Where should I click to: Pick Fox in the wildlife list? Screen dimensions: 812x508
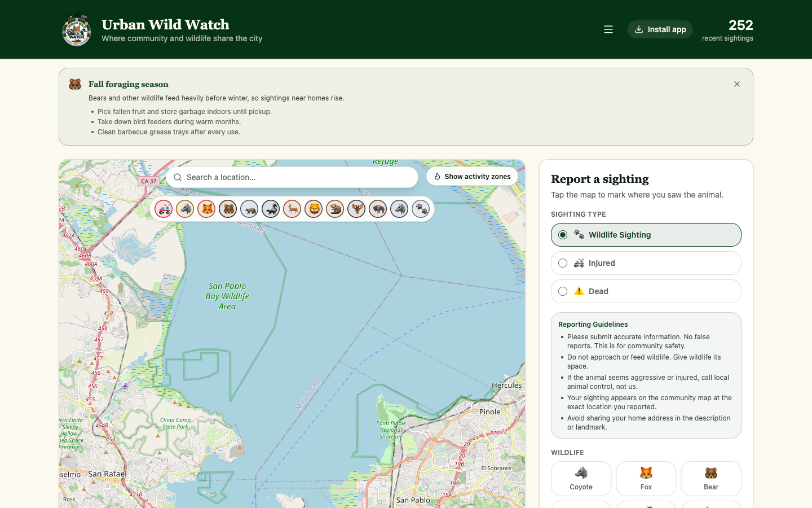[x=646, y=479]
